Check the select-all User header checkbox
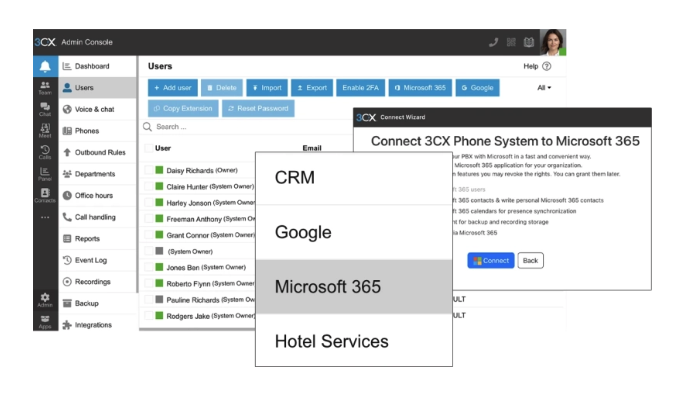674x410 pixels. point(149,148)
